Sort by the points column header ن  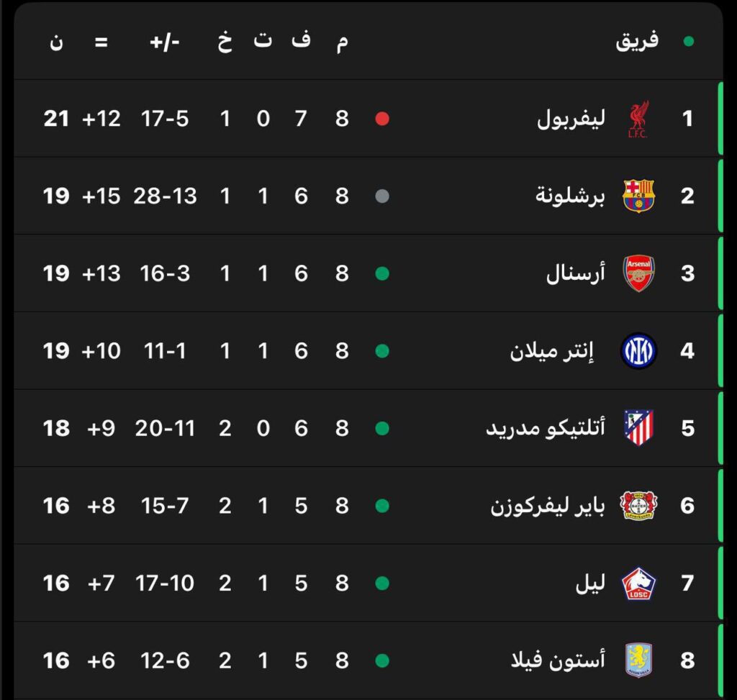coord(56,42)
